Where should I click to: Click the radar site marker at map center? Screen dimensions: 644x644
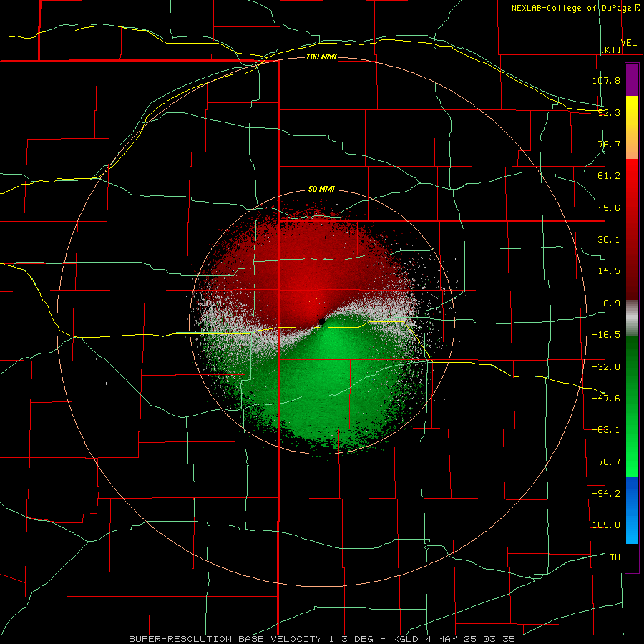tap(323, 321)
